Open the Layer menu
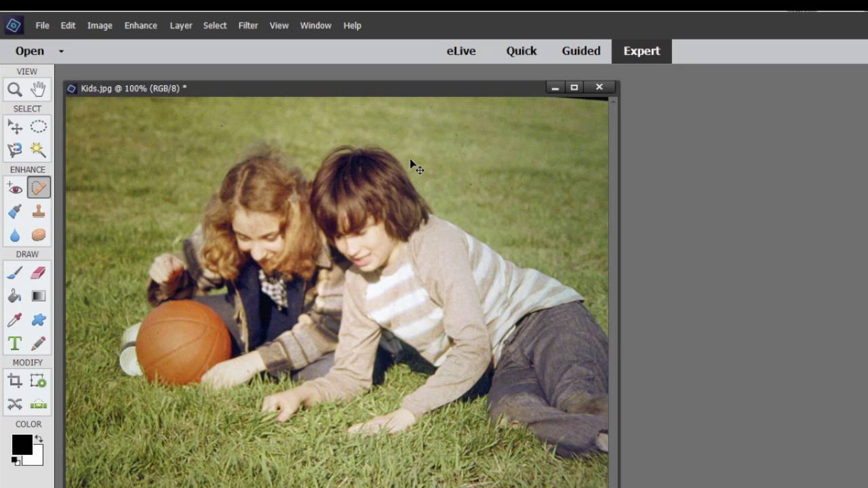Image resolution: width=868 pixels, height=488 pixels. pyautogui.click(x=181, y=26)
